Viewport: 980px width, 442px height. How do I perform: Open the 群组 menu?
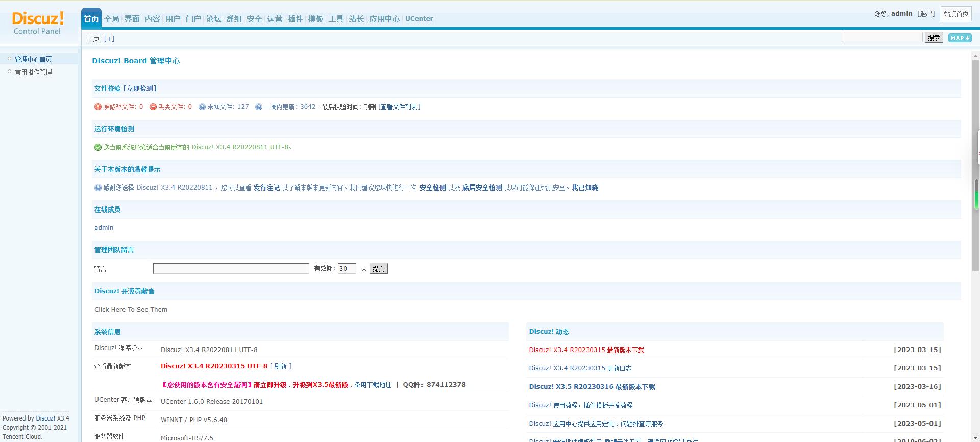pyautogui.click(x=234, y=19)
